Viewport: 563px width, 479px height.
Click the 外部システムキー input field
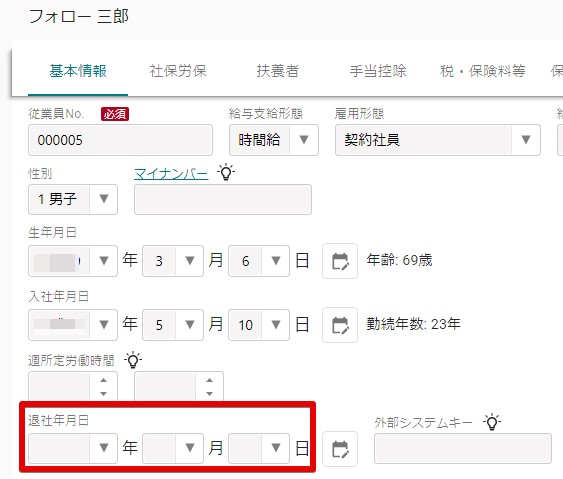pyautogui.click(x=463, y=448)
